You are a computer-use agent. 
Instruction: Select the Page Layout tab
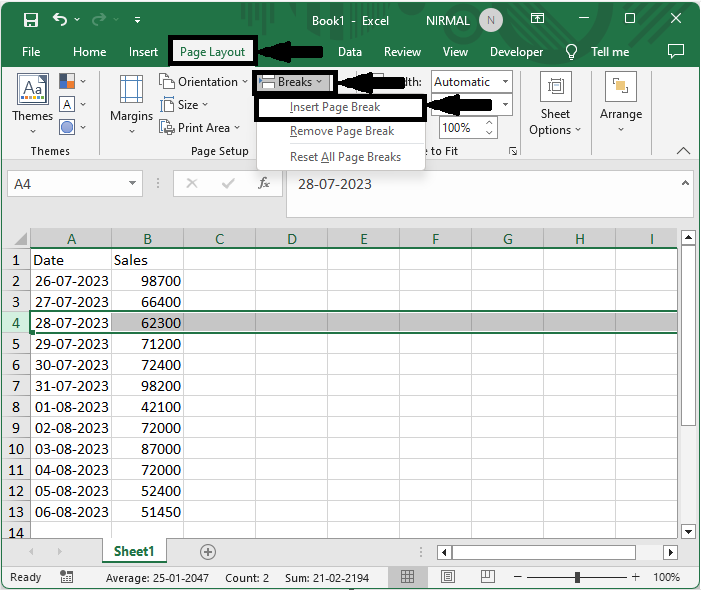212,52
